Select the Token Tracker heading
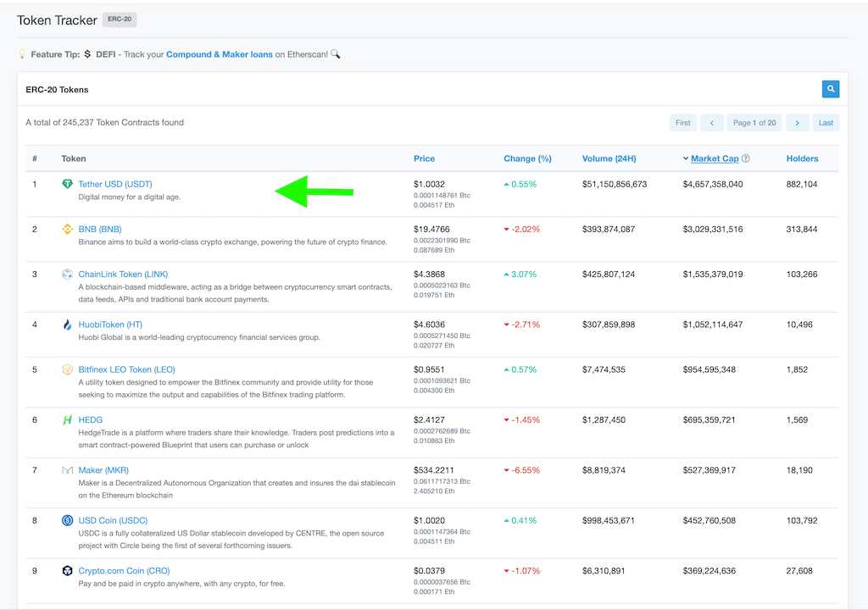The image size is (868, 610). point(57,20)
